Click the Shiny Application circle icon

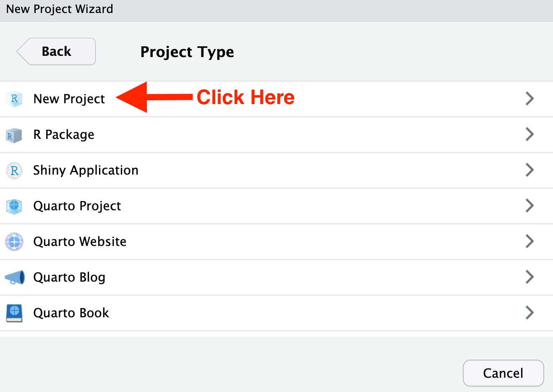coord(14,170)
